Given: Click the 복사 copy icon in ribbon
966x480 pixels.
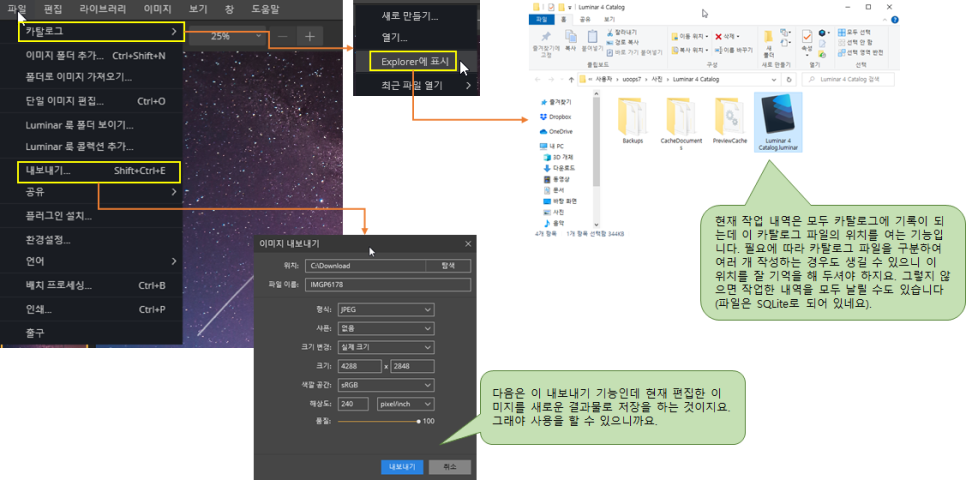Looking at the screenshot, I should (571, 36).
